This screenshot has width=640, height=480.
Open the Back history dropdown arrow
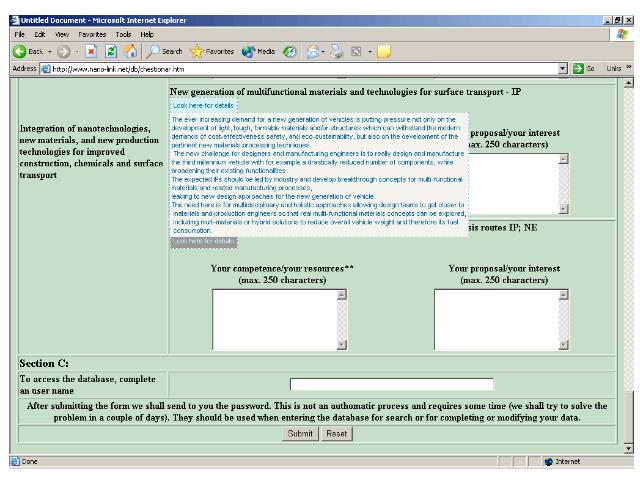pos(50,52)
